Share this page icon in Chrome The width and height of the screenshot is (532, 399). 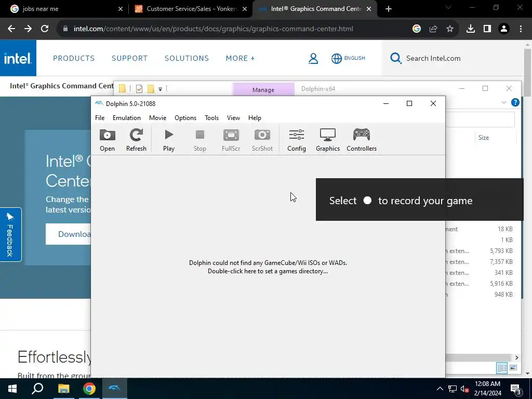coord(433,29)
